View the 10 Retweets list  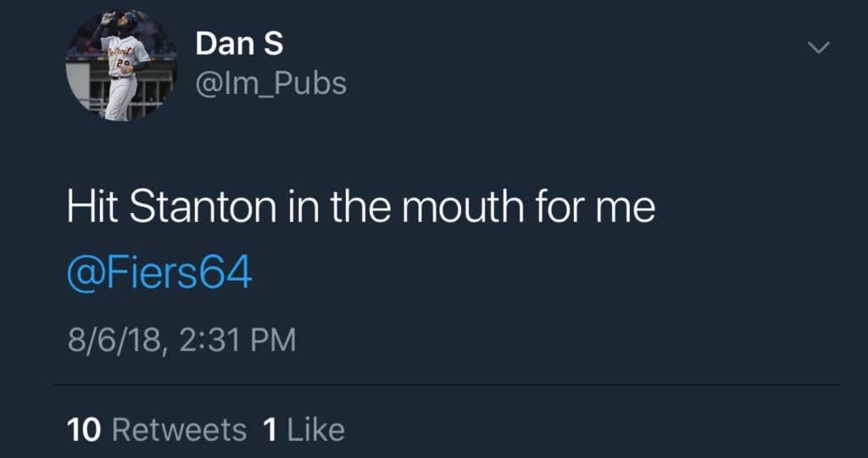point(157,429)
